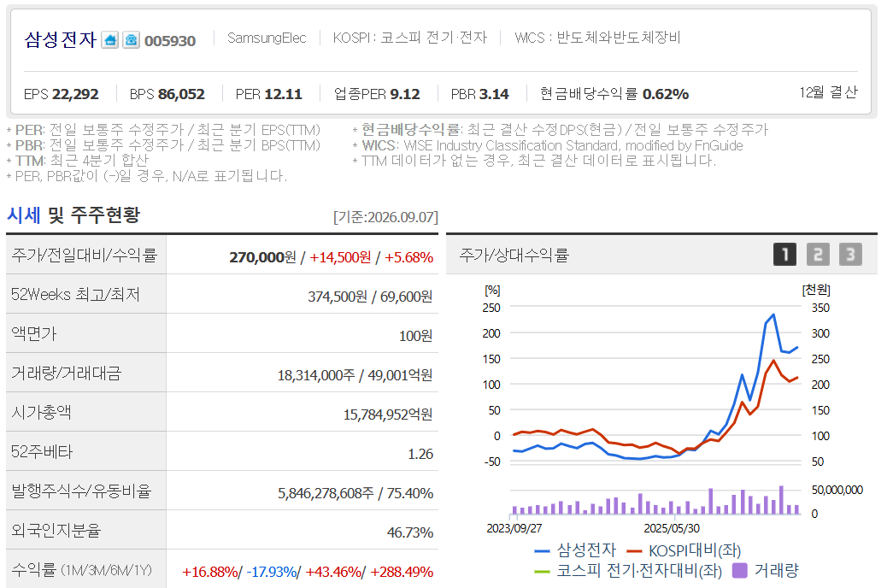The height and width of the screenshot is (588, 893).
Task: Click the WICS definition footnote
Action: pyautogui.click(x=547, y=146)
